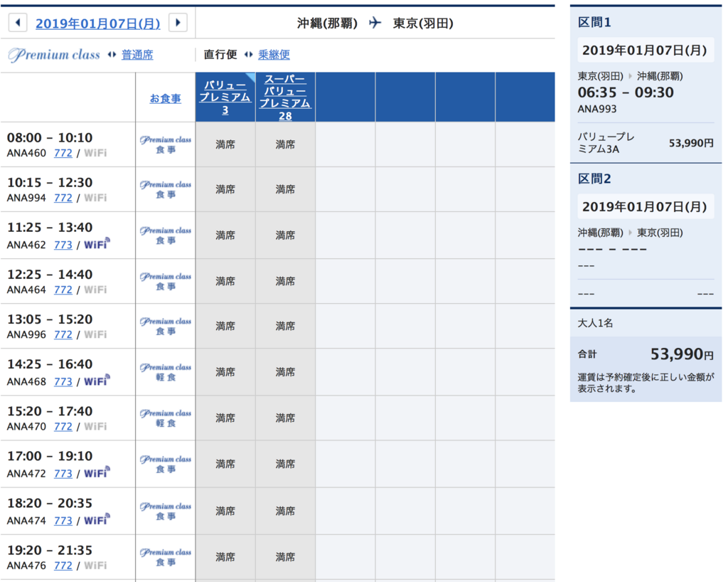Select バリュープレミアム 満席 cell for ANA460

point(225,144)
